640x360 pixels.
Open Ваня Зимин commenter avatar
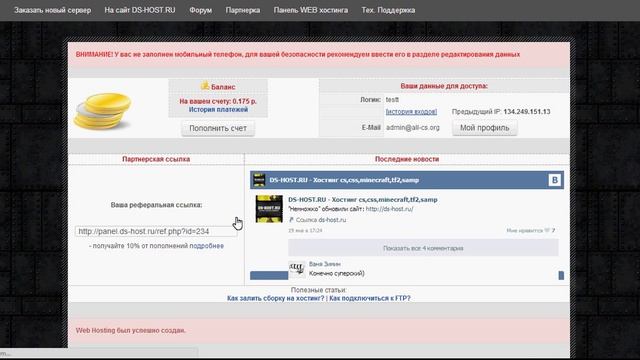point(297,269)
